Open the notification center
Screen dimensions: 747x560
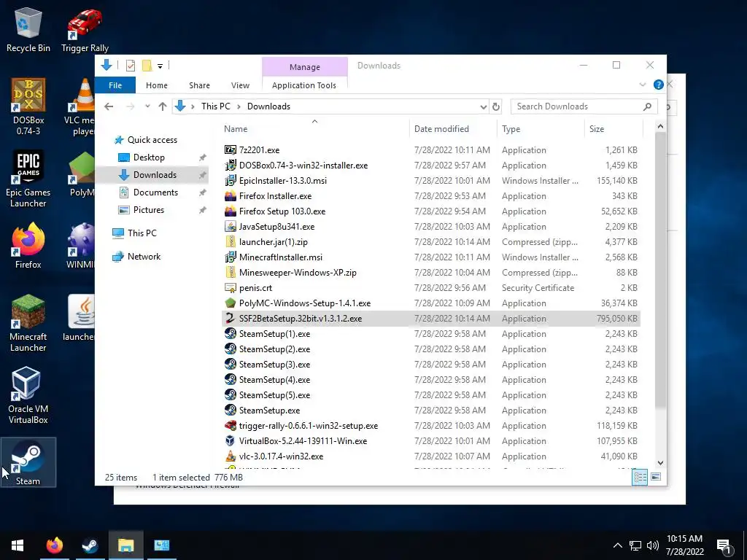tap(724, 545)
